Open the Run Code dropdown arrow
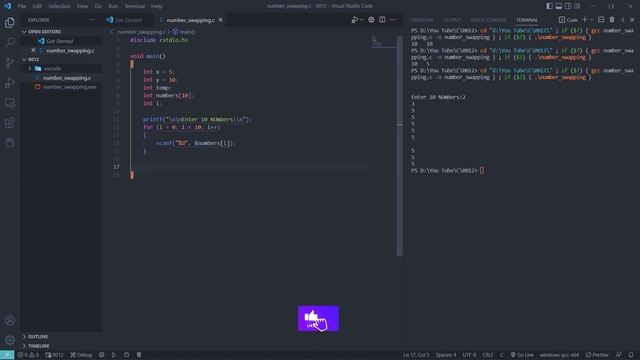640x360 pixels. pyautogui.click(x=362, y=20)
